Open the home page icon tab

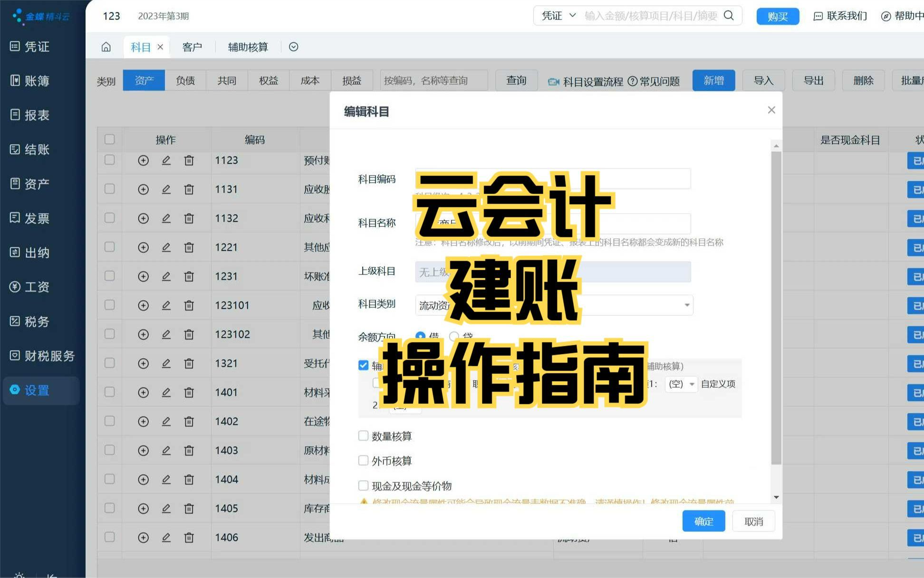[106, 47]
